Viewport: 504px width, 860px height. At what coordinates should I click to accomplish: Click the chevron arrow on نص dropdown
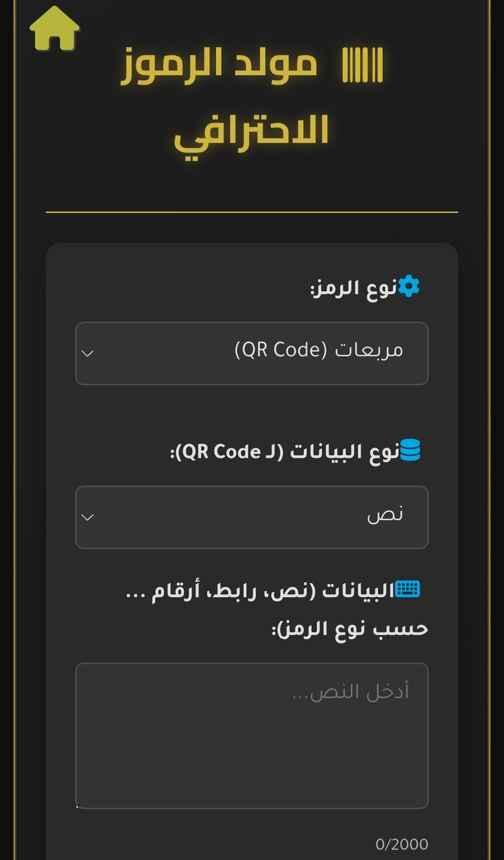point(88,517)
